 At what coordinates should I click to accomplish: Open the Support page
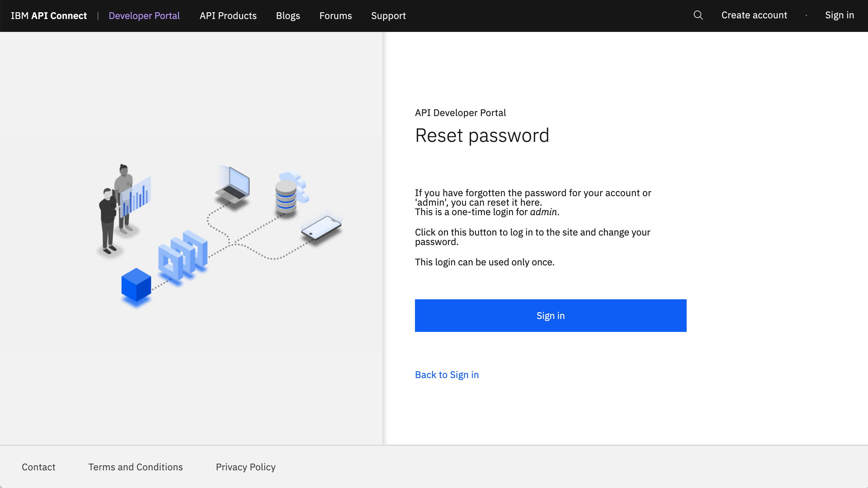coord(388,16)
